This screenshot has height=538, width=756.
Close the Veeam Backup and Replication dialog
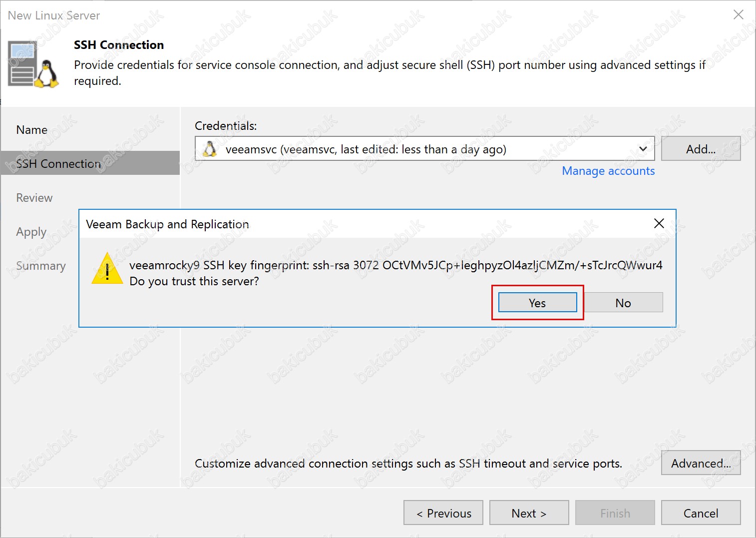pyautogui.click(x=659, y=223)
